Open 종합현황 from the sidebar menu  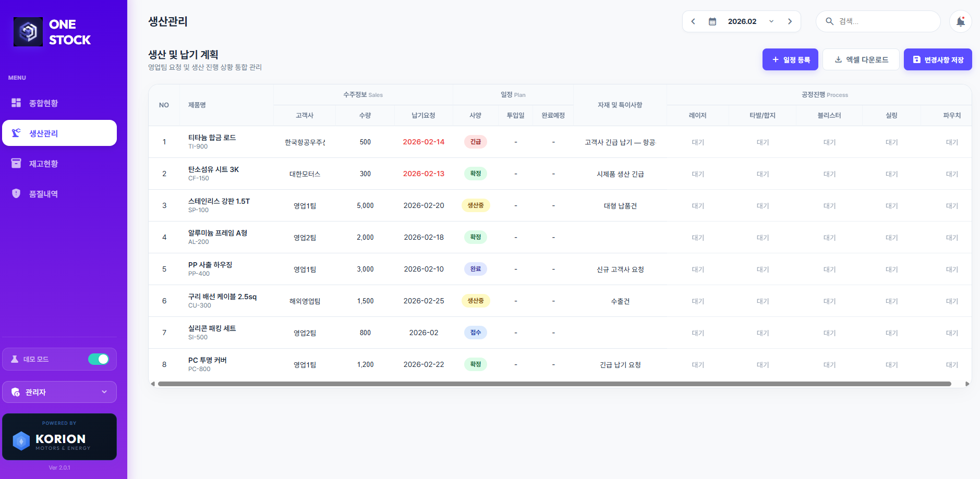pyautogui.click(x=43, y=103)
